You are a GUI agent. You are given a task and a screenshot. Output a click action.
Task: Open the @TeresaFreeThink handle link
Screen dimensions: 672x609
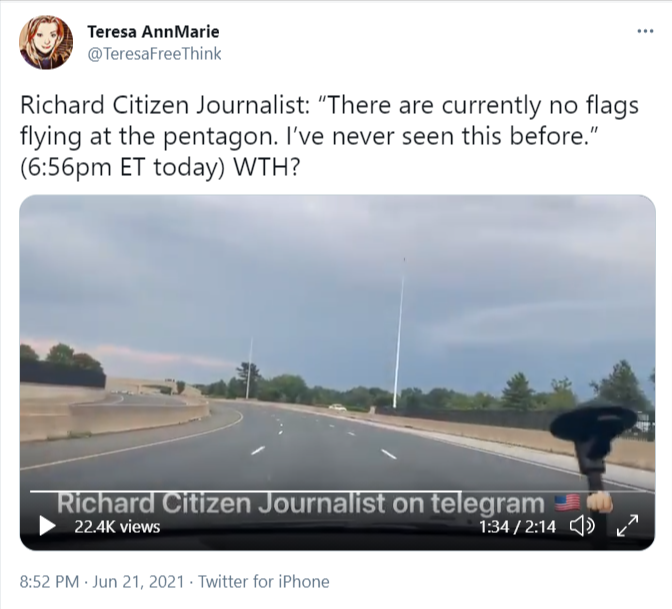[154, 54]
